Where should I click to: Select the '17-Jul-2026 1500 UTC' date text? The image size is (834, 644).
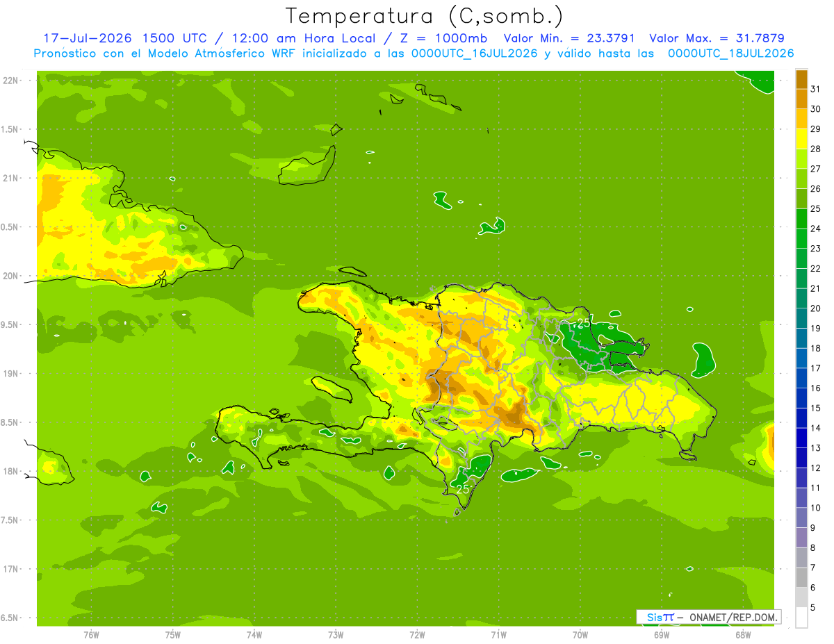click(x=124, y=38)
